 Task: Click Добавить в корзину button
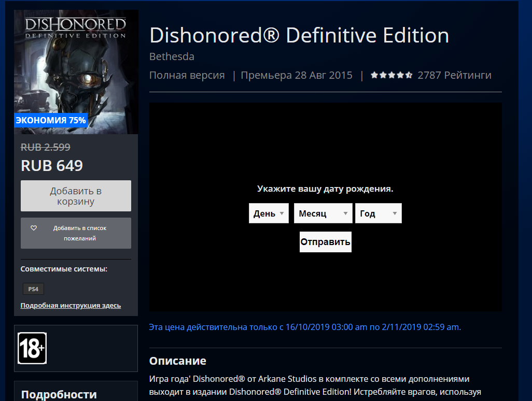click(76, 196)
